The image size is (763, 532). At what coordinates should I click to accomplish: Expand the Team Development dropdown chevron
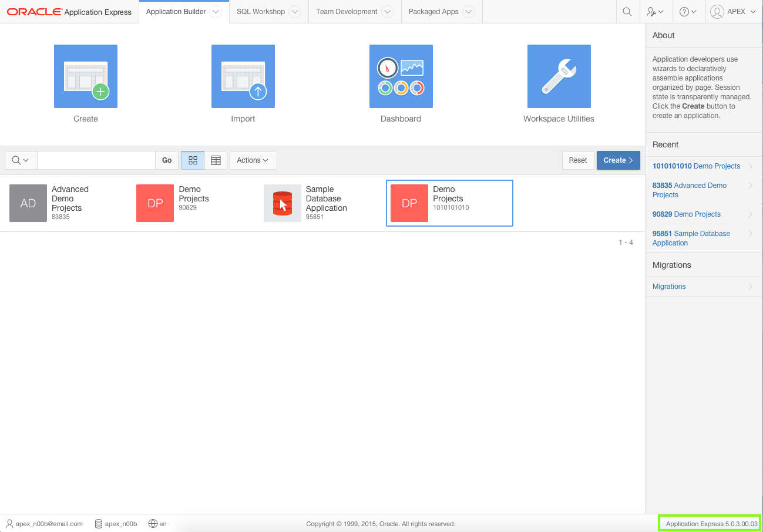click(387, 12)
